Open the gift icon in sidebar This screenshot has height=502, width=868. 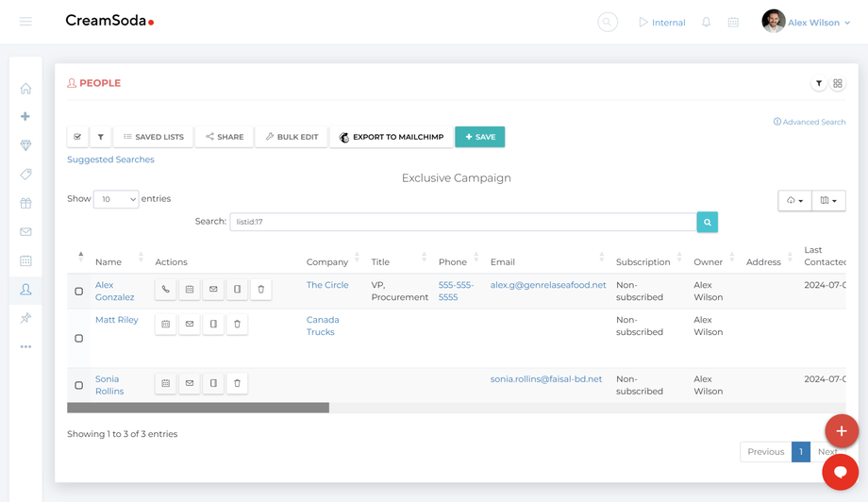pyautogui.click(x=25, y=203)
